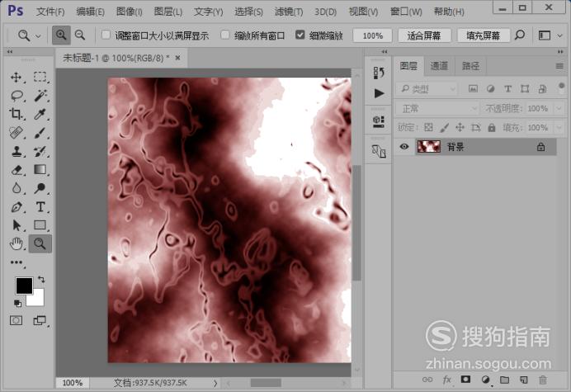
Task: Choose Zoom In mode in options bar
Action: click(x=61, y=35)
